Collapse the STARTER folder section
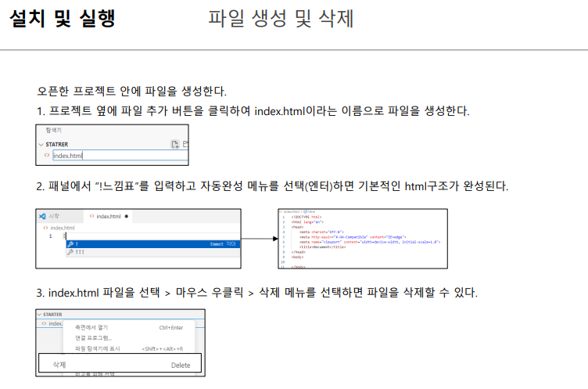Screen dimensions: 588x389 [39, 315]
